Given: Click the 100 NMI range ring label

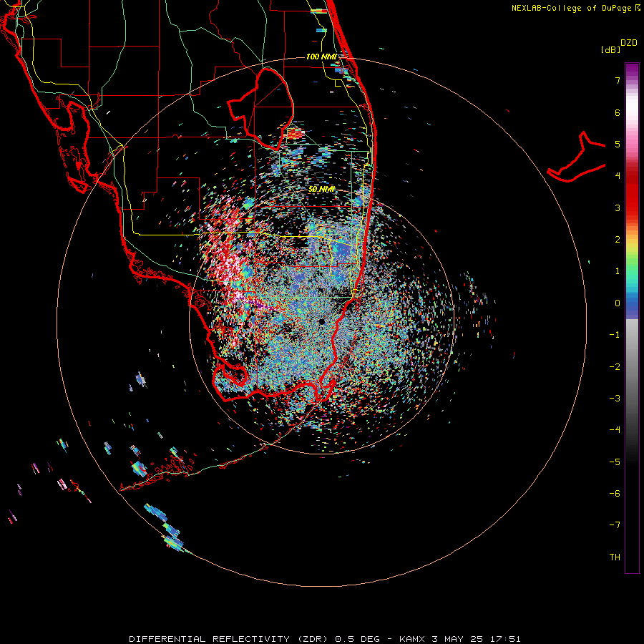Looking at the screenshot, I should point(321,57).
